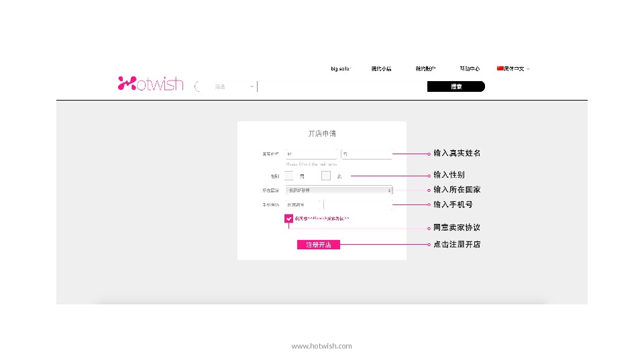
Task: Focus the phone area code field
Action: click(x=303, y=204)
